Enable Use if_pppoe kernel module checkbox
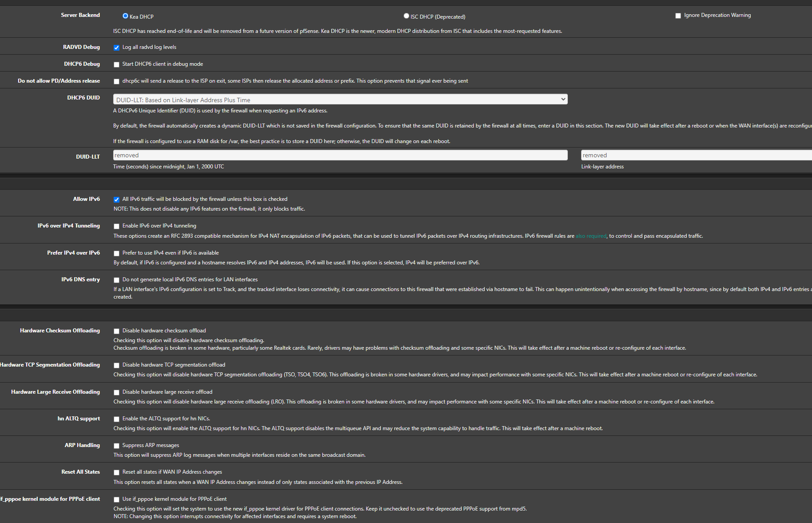The width and height of the screenshot is (812, 523). pyautogui.click(x=116, y=499)
